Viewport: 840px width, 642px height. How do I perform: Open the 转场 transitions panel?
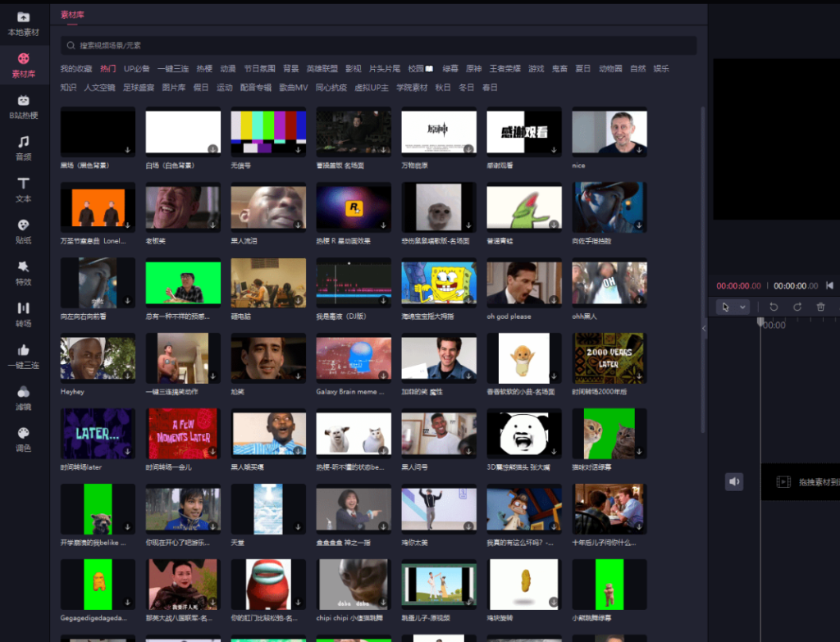tap(24, 315)
